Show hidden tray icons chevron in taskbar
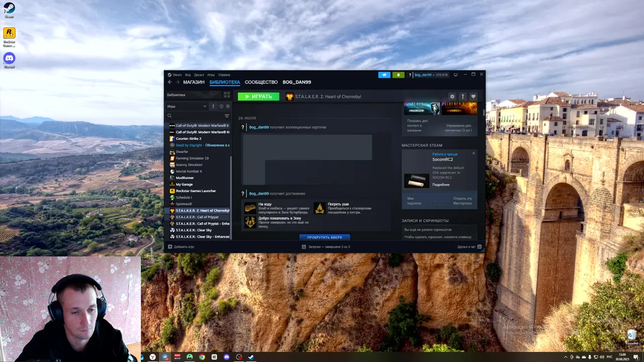 tap(566, 357)
